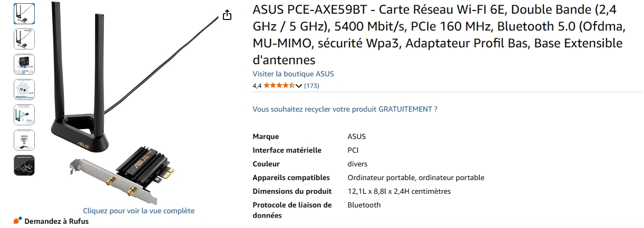Open the 173 customer reviews link
The width and height of the screenshot is (644, 228).
click(312, 85)
